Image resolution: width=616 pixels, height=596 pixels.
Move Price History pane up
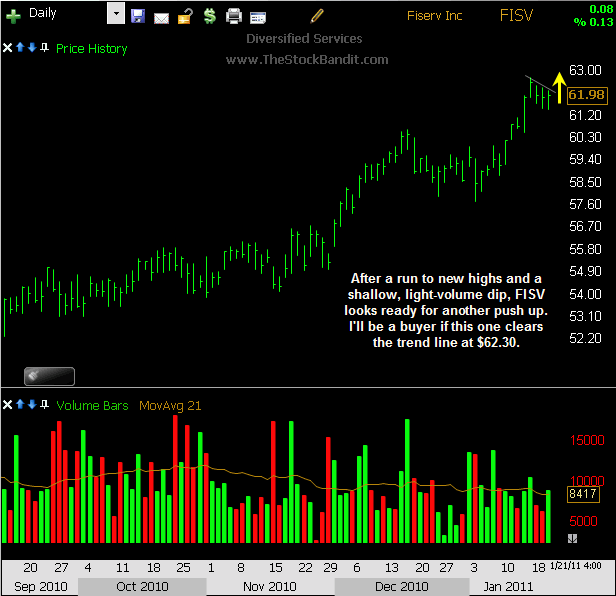coord(20,48)
